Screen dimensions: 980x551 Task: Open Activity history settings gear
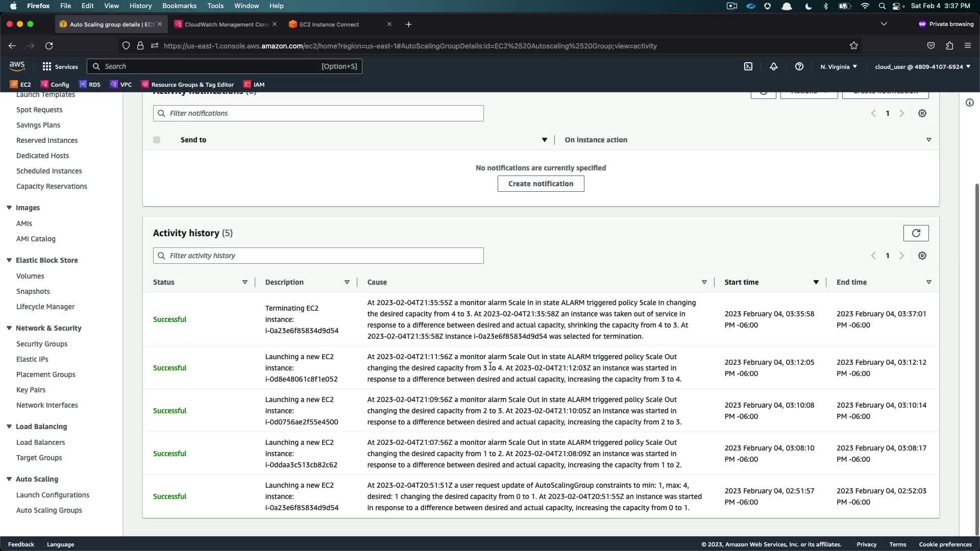pos(922,256)
